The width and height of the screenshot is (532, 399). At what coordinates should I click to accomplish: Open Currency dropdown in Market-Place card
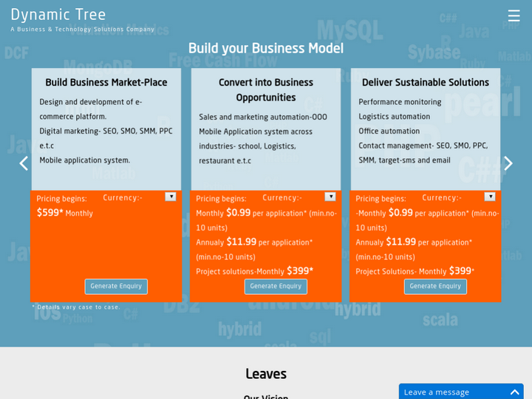171,197
